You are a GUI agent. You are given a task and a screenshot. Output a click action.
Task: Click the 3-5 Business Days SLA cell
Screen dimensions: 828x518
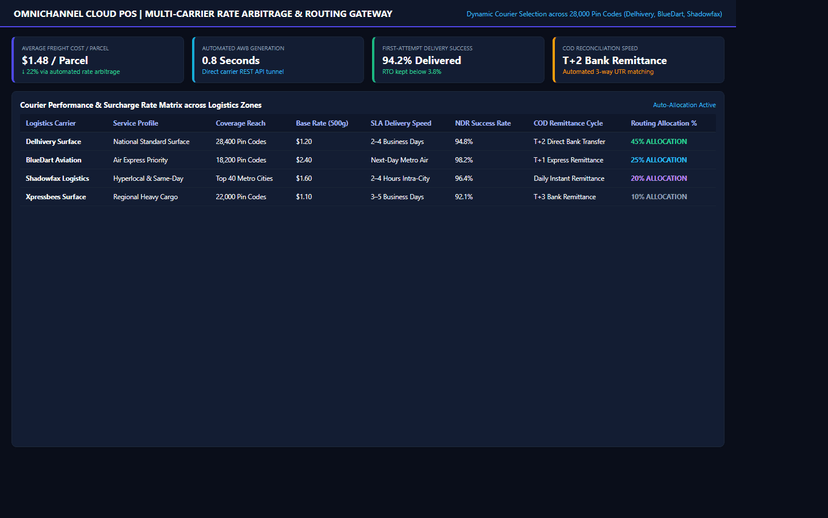point(397,197)
